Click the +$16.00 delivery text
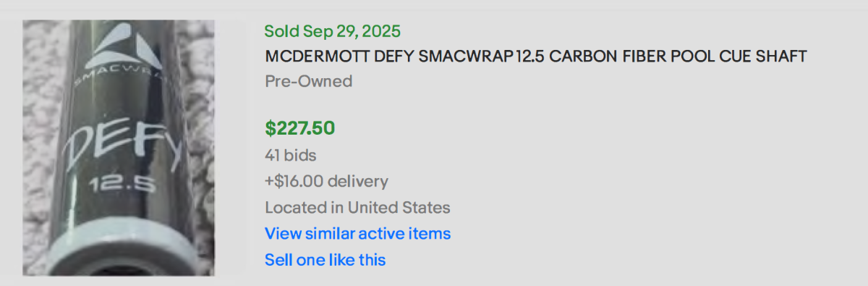 326,182
